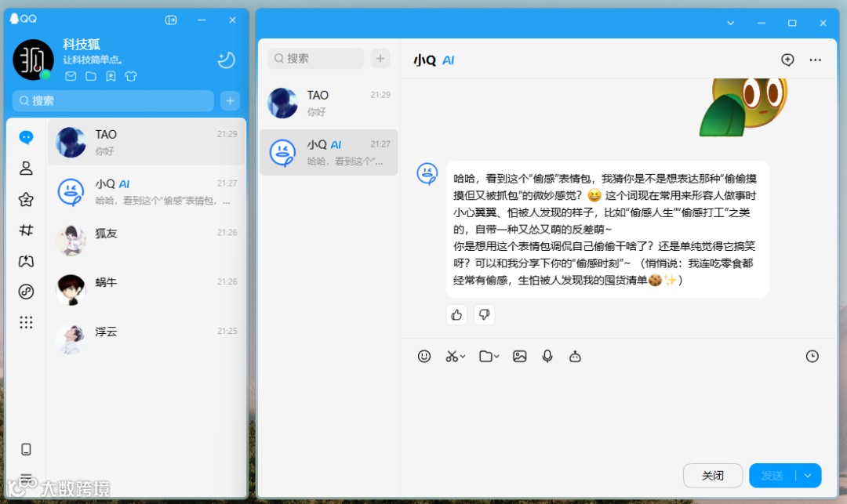The width and height of the screenshot is (847, 504).
Task: Open the Contacts tab in the sidebar
Action: pyautogui.click(x=26, y=169)
